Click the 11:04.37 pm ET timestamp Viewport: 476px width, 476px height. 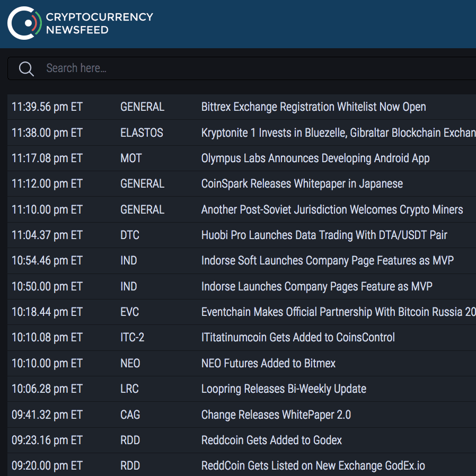[47, 235]
